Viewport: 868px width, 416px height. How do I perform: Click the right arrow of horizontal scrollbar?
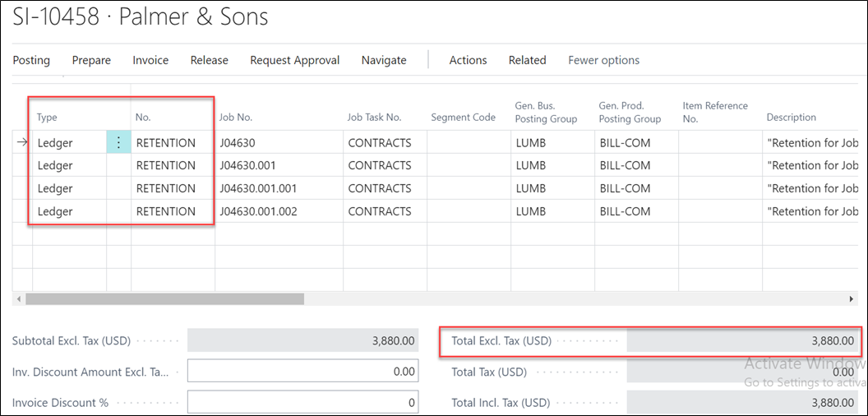coord(855,299)
